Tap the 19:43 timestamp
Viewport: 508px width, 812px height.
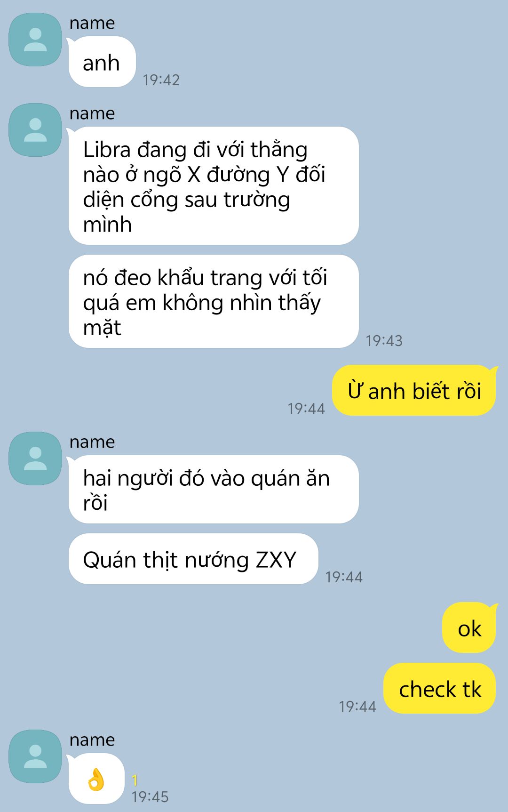pos(384,341)
